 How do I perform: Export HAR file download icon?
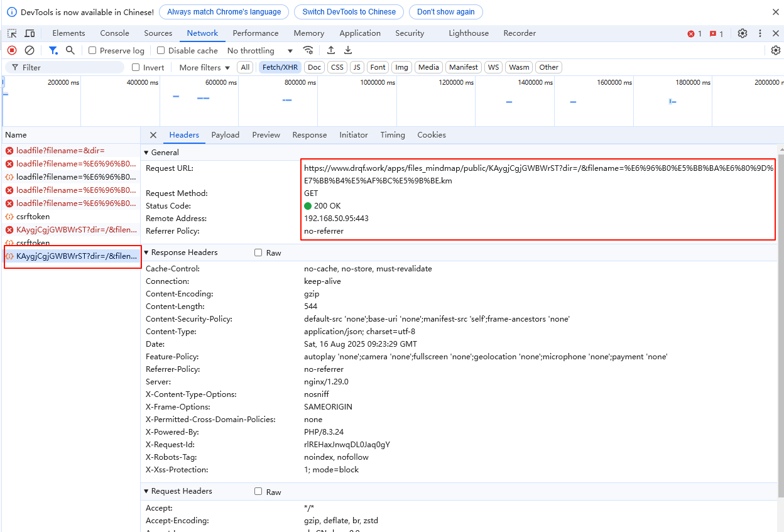point(348,50)
